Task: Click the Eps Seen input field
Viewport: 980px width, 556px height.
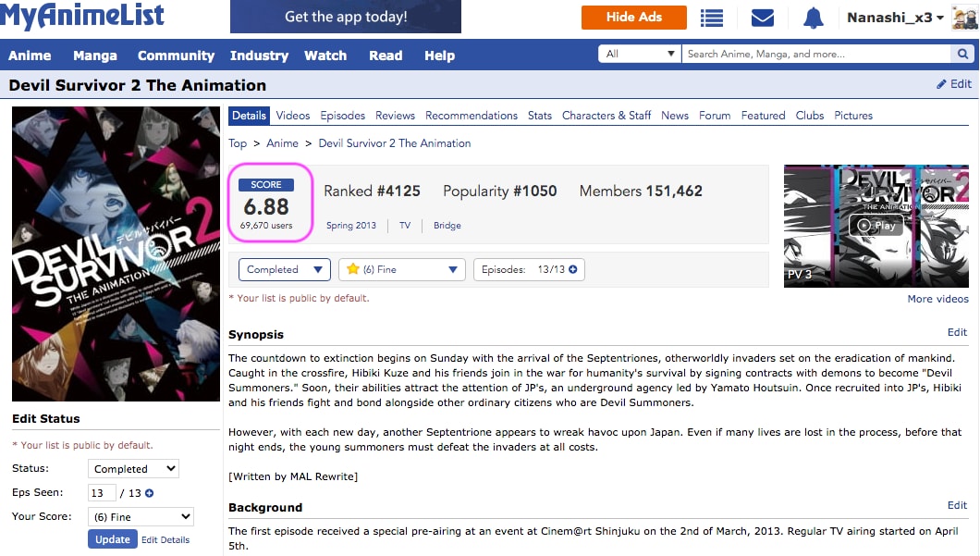Action: (102, 493)
